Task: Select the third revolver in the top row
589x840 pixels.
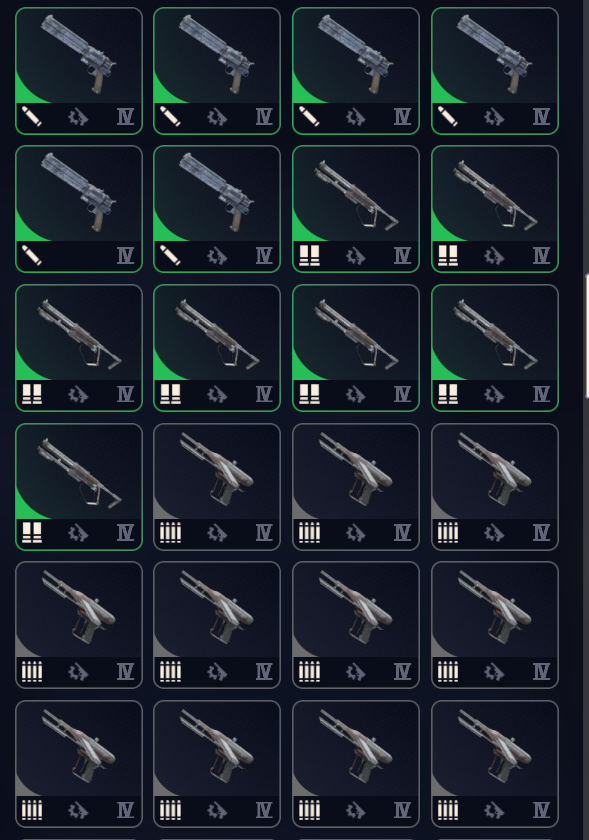Action: pos(356,71)
